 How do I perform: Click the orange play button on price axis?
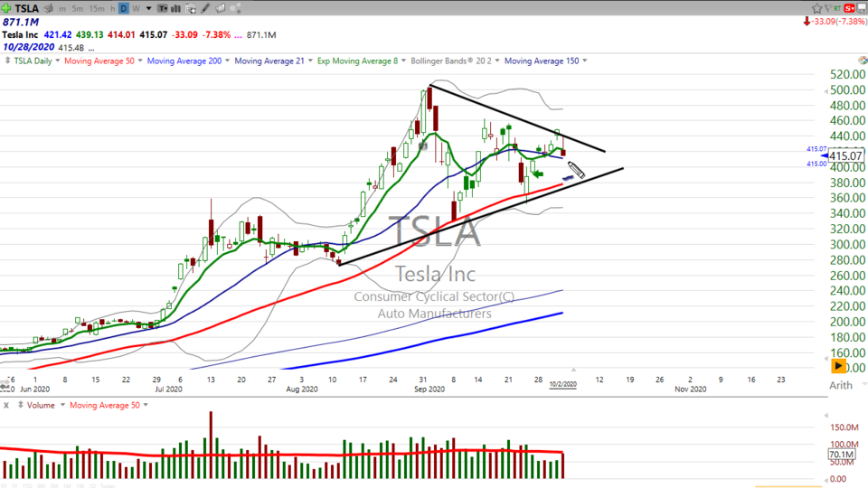point(839,366)
